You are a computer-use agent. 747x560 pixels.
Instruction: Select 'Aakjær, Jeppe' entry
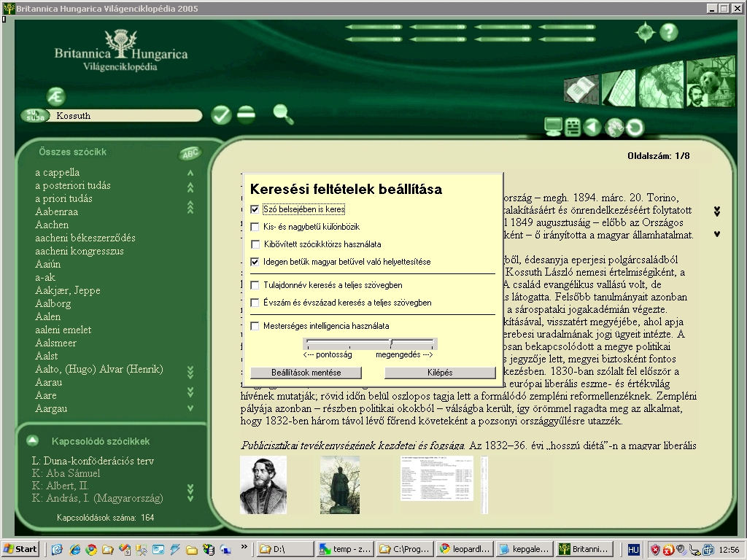tap(68, 290)
